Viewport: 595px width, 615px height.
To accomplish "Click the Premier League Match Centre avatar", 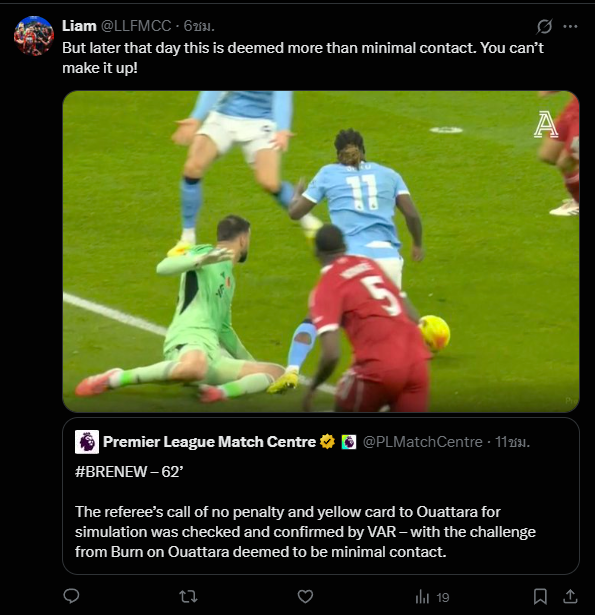I will click(87, 442).
